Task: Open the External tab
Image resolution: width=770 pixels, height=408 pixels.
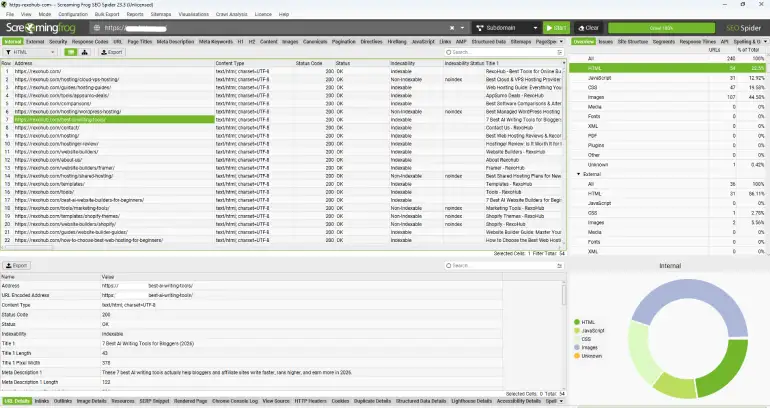Action: tap(35, 42)
